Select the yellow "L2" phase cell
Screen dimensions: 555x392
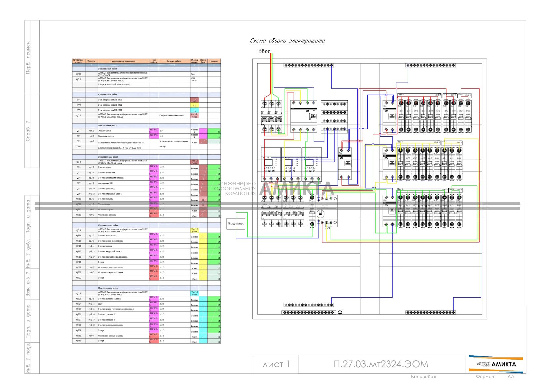[x=194, y=105]
